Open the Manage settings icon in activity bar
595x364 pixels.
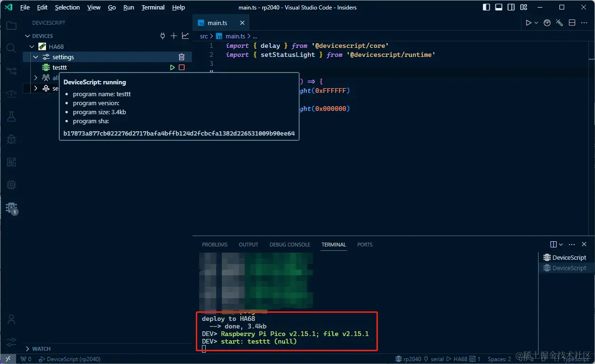(11, 341)
